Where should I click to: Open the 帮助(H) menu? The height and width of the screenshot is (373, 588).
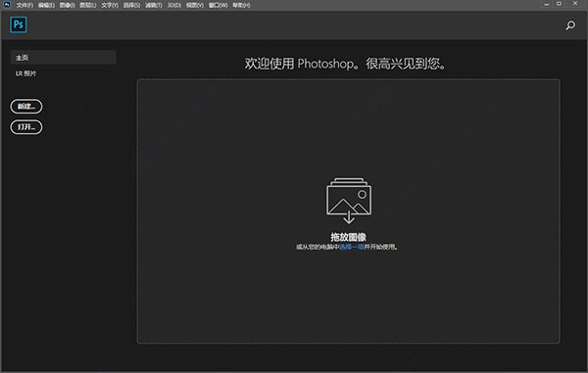241,5
